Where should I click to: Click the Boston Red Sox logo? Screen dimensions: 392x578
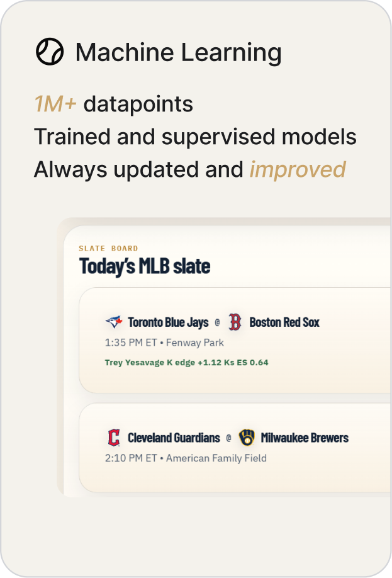point(235,322)
